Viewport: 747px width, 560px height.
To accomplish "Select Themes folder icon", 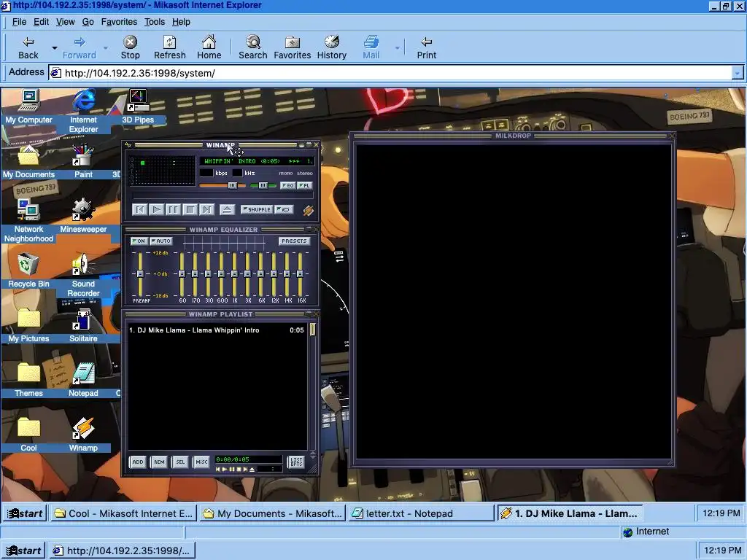I will (28, 381).
